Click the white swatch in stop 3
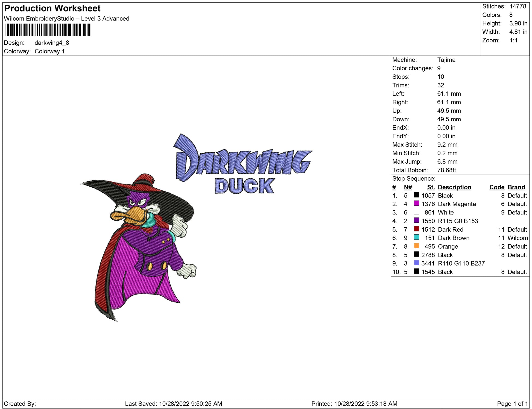Screen dimensions: 532x409 [416, 212]
